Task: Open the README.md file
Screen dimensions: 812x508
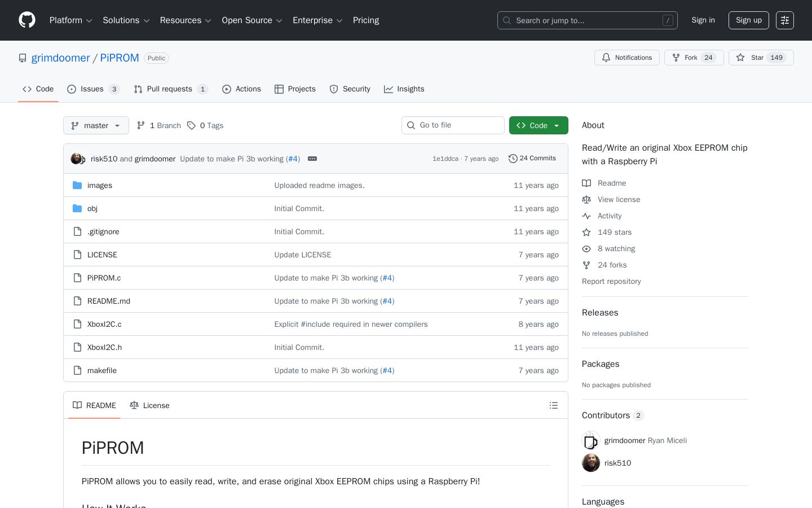Action: (109, 301)
